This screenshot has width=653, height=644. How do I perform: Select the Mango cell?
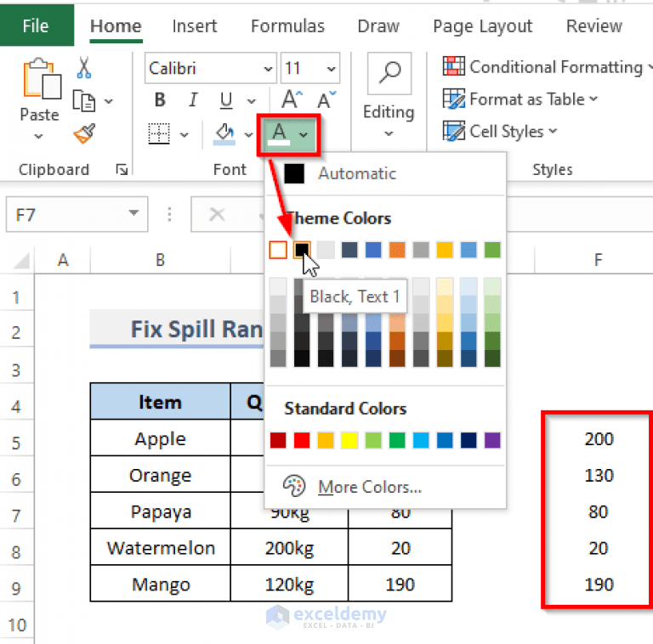(x=161, y=584)
